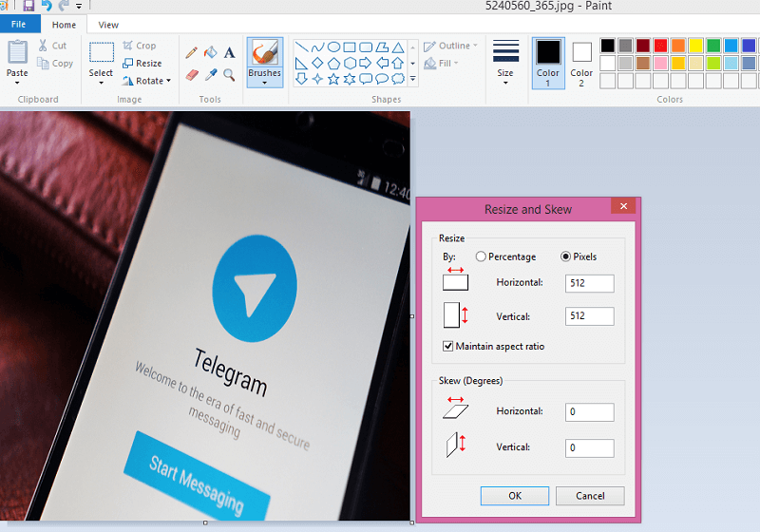Click the Crop tool

(139, 46)
